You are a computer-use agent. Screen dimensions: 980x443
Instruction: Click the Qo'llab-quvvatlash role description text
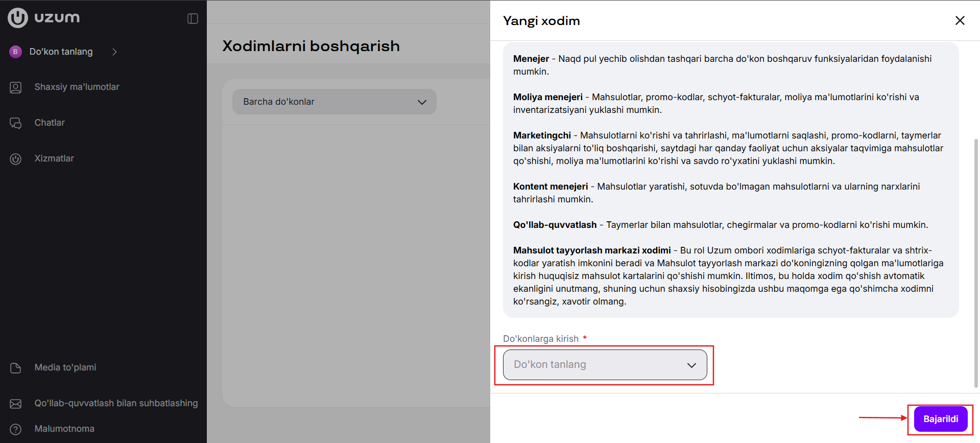[721, 225]
